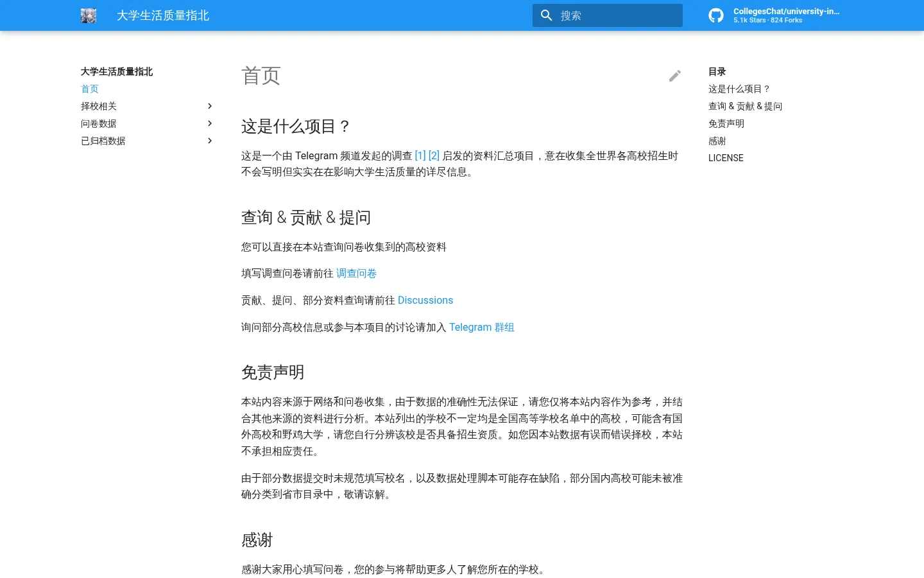924x578 pixels.
Task: Jump to 感谢 in table of contents
Action: coord(717,141)
